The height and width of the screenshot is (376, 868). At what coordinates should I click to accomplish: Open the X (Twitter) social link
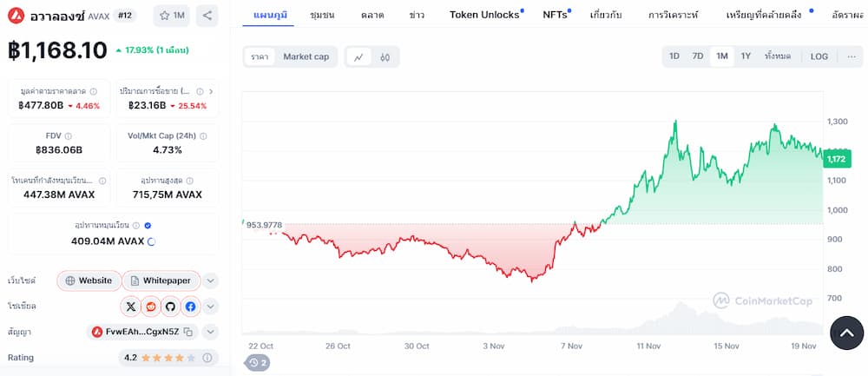point(131,307)
